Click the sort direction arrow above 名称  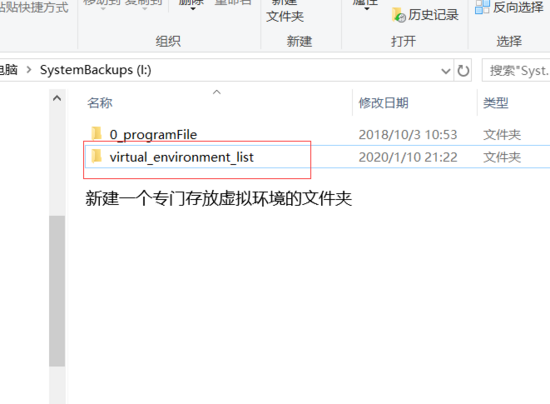coord(217,92)
